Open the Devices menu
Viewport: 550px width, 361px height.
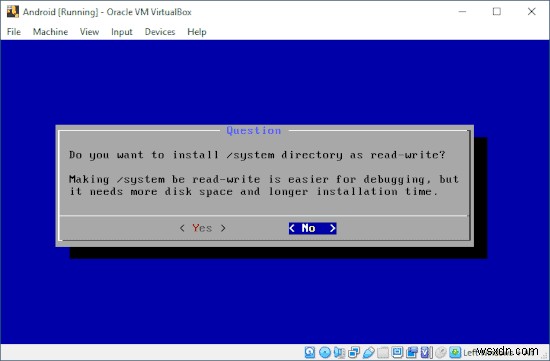pos(160,32)
